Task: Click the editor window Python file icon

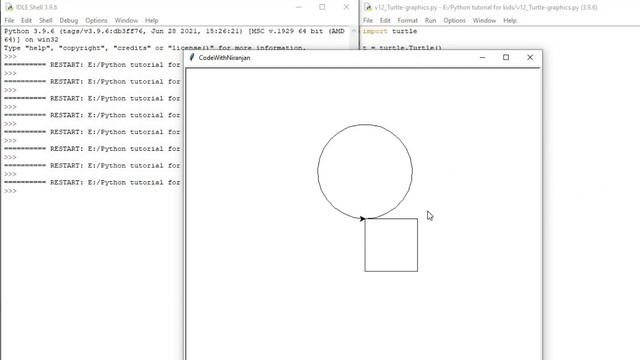Action: pyautogui.click(x=368, y=7)
